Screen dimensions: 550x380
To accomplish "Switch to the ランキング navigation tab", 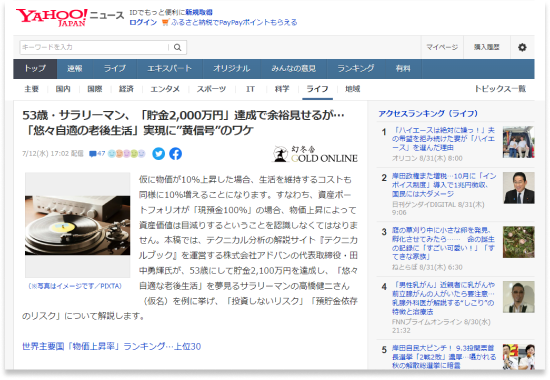I will click(x=356, y=68).
